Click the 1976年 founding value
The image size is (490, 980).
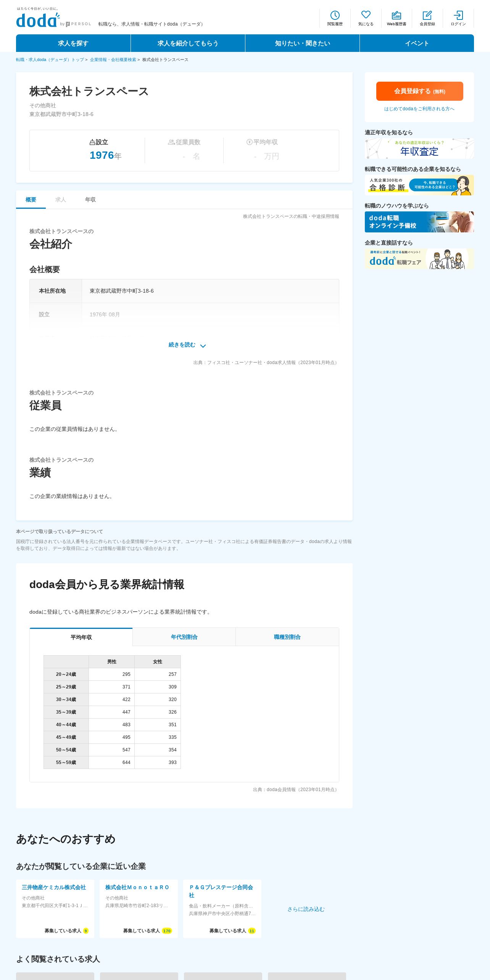pyautogui.click(x=105, y=155)
